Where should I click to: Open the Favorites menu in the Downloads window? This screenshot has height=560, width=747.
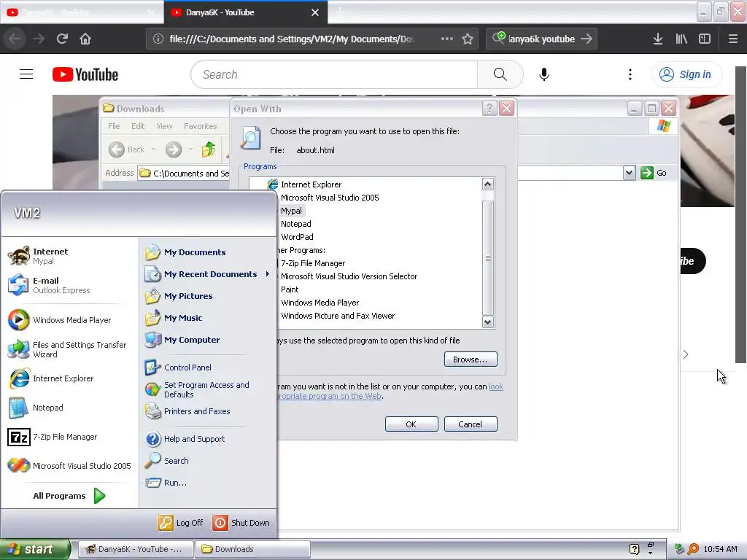point(200,126)
